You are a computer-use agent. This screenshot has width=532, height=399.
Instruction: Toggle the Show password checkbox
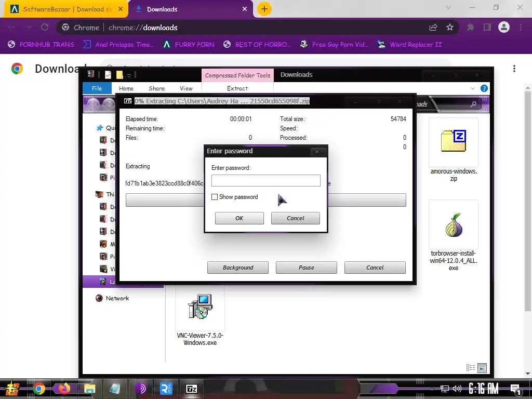(215, 197)
